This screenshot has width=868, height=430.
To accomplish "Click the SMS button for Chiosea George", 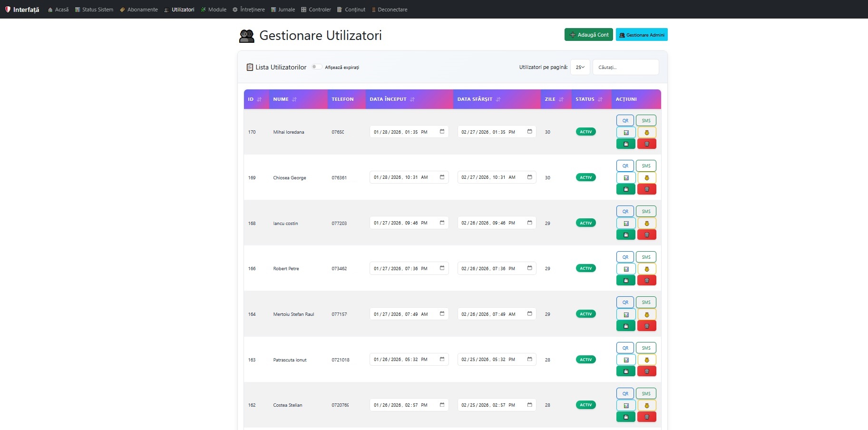I will (646, 166).
